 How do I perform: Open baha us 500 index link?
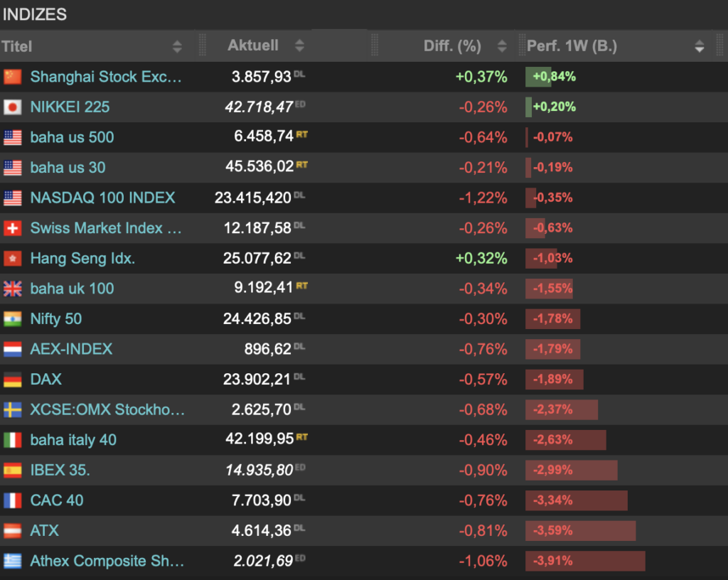72,137
